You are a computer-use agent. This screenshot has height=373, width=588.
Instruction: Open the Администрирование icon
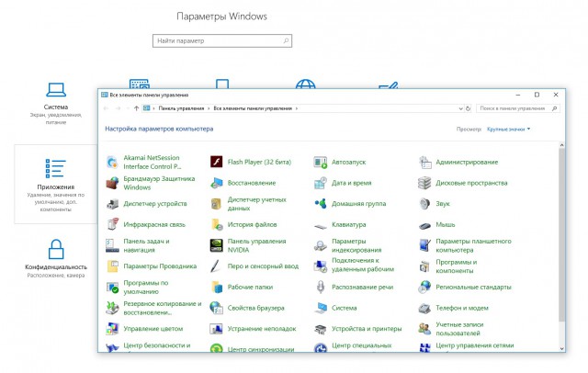(x=424, y=162)
